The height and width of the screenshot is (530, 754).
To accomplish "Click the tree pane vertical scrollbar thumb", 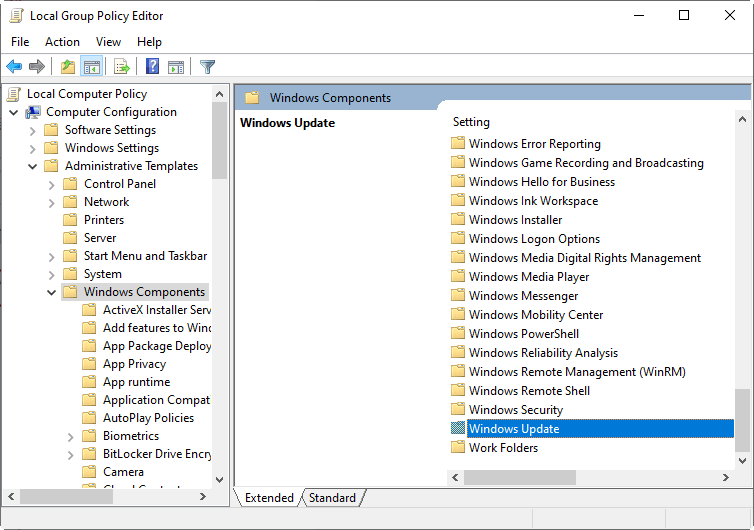I will (219, 140).
